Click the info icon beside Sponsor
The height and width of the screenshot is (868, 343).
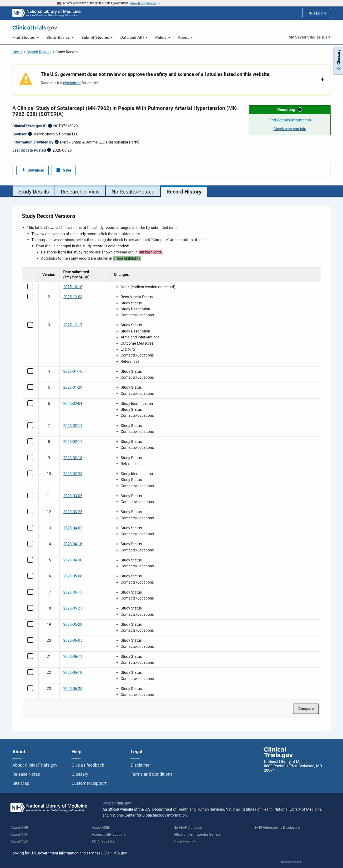[30, 134]
